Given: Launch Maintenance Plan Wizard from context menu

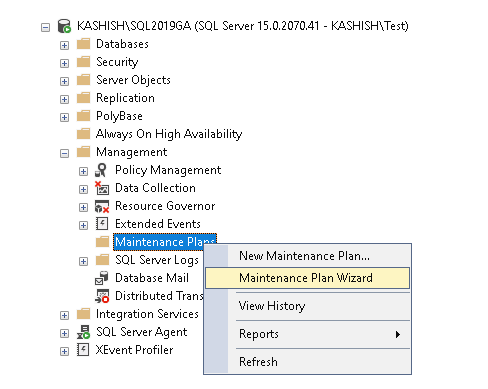Looking at the screenshot, I should click(x=307, y=278).
